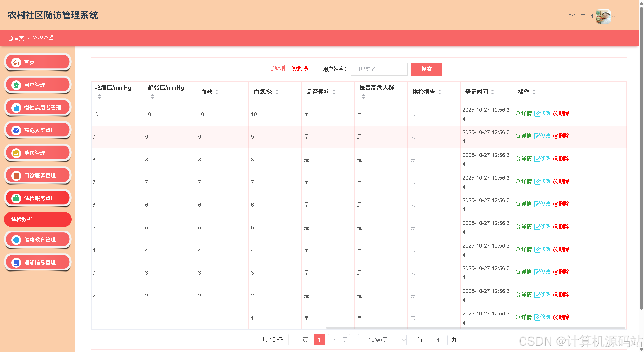Image resolution: width=644 pixels, height=352 pixels.
Task: Click the yellow 随访管理 sidebar icon
Action: [x=16, y=153]
